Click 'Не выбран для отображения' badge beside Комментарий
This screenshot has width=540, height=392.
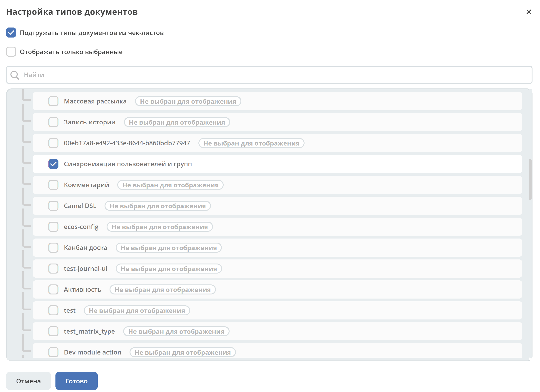coord(170,185)
